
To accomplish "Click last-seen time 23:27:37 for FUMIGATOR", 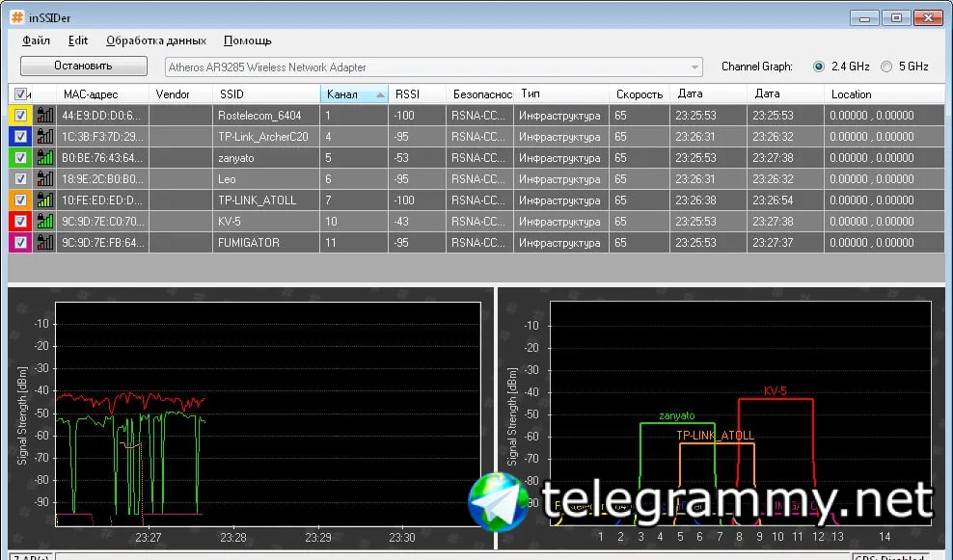I will (x=773, y=243).
